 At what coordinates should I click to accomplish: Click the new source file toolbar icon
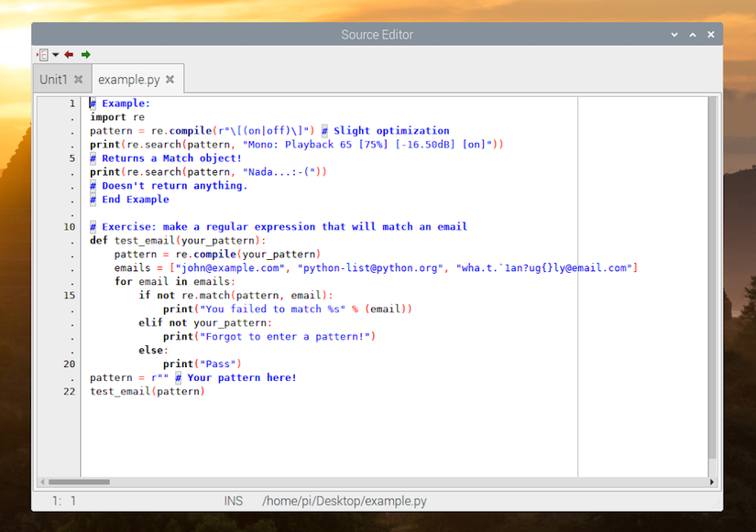coord(42,54)
